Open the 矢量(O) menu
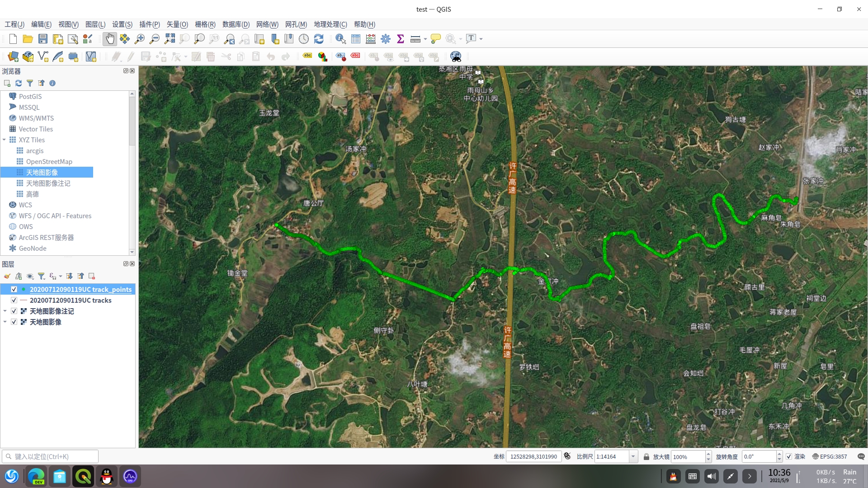Screen dimensions: 868x488 click(x=177, y=24)
